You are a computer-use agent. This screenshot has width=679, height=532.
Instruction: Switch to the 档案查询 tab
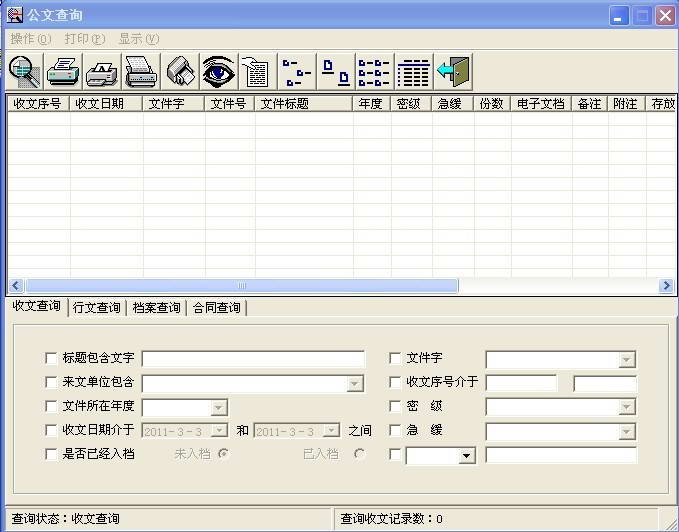156,308
